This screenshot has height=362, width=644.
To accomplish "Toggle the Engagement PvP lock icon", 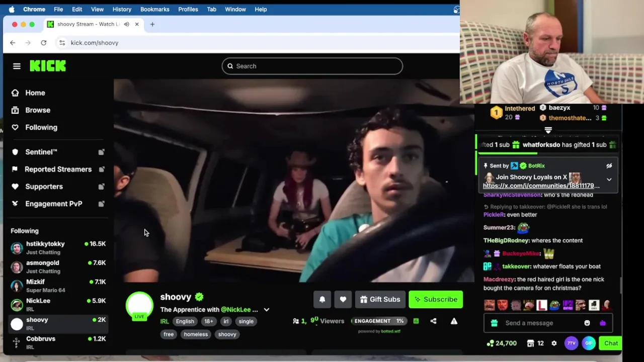I will (x=101, y=204).
